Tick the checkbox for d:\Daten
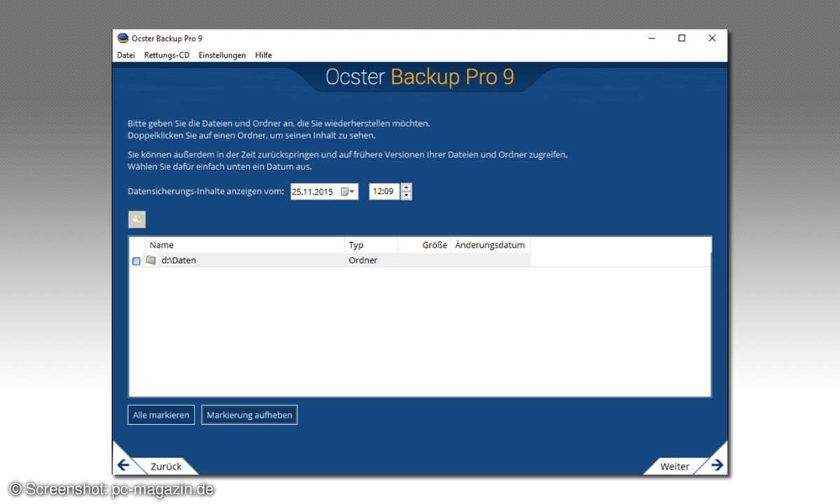This screenshot has width=840, height=504. point(136,261)
